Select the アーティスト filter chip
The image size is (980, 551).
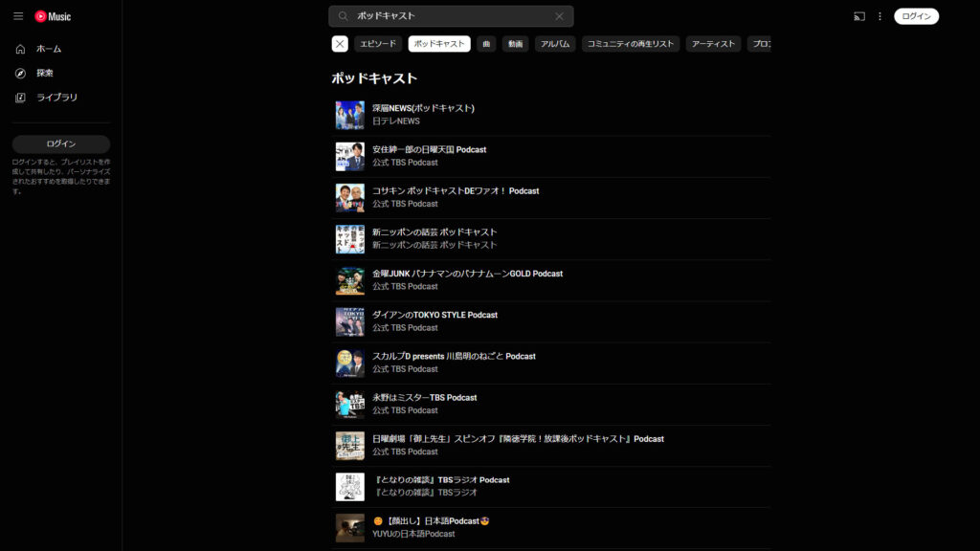pos(713,44)
